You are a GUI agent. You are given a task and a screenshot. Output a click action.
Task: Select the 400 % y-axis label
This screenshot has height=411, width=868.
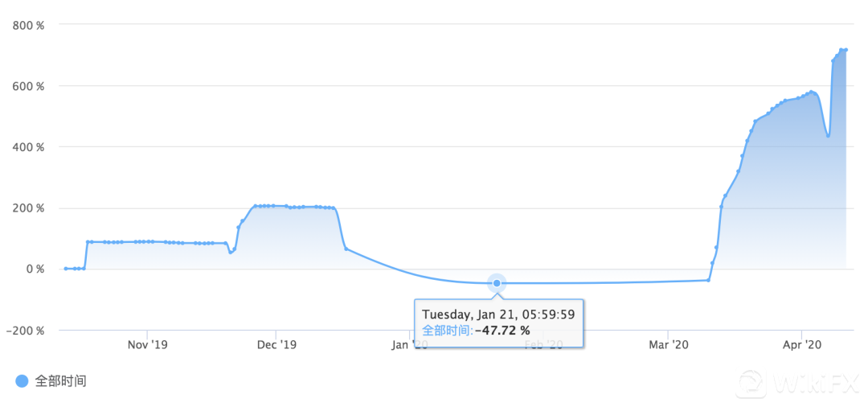pos(28,147)
